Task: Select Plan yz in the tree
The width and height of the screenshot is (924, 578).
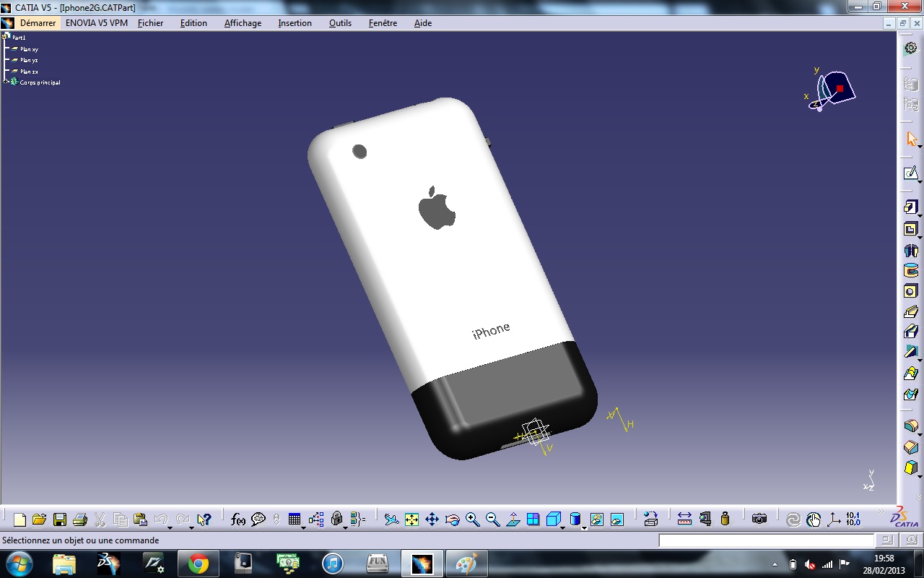Action: click(x=29, y=60)
